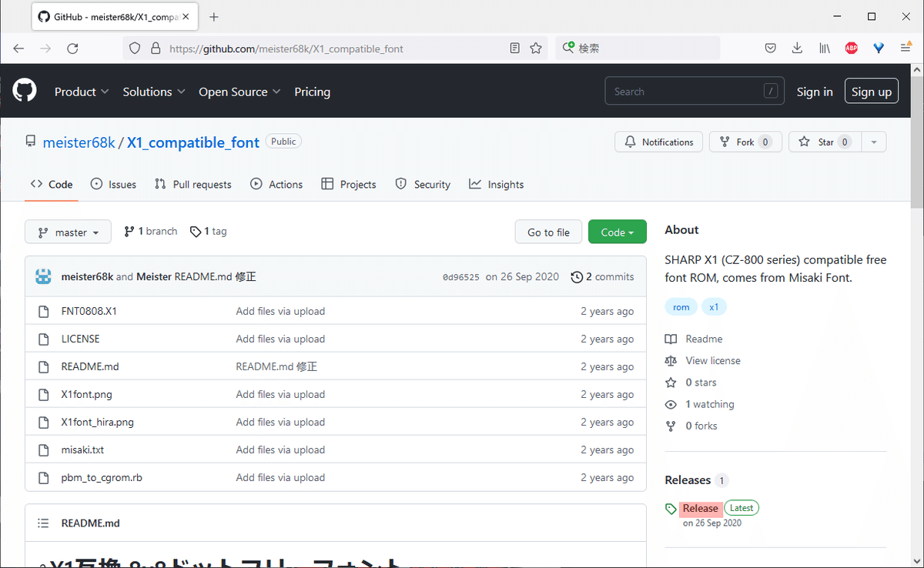924x568 pixels.
Task: Click the Adblock Plus extension icon
Action: tap(851, 48)
